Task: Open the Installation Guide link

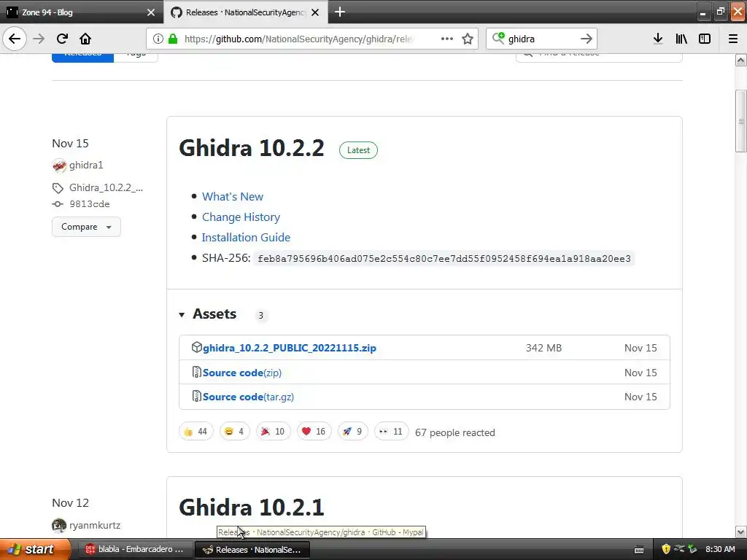Action: click(246, 237)
